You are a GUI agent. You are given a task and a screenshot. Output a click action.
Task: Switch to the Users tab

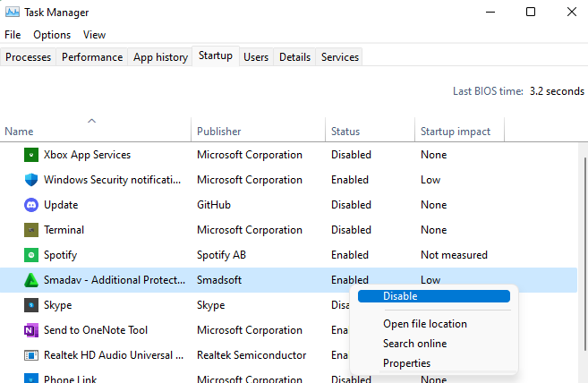coord(256,57)
